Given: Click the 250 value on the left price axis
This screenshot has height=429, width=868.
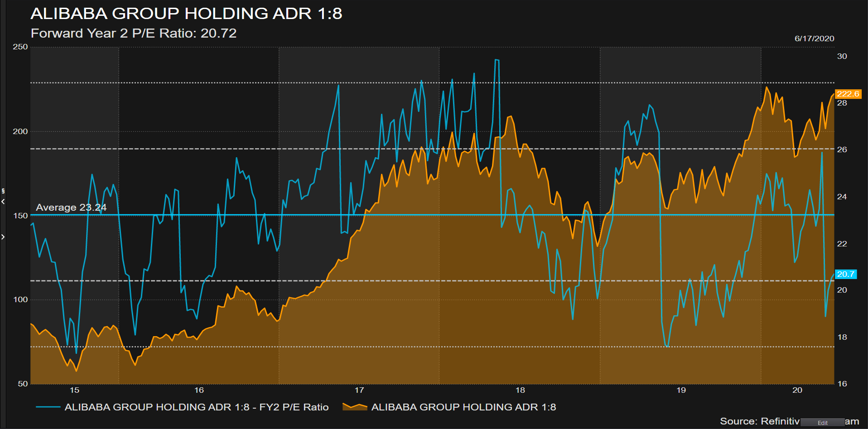Looking at the screenshot, I should [x=20, y=47].
